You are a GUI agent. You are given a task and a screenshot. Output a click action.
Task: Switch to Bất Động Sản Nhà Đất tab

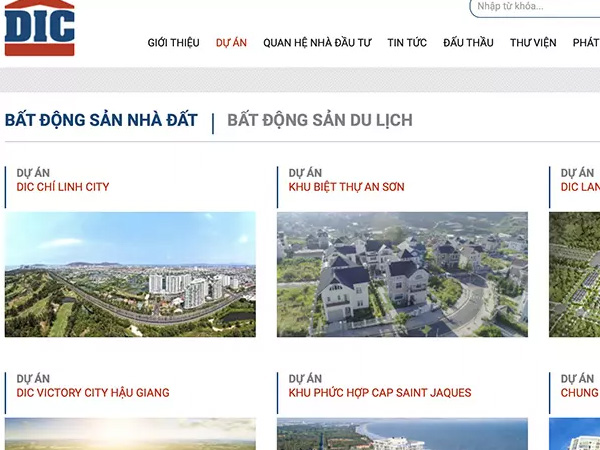pyautogui.click(x=101, y=121)
